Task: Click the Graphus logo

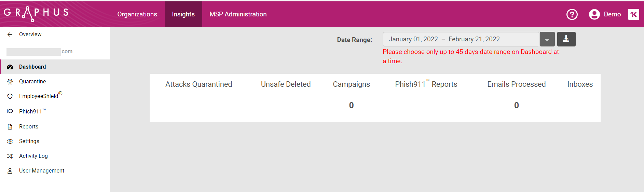Action: 36,14
